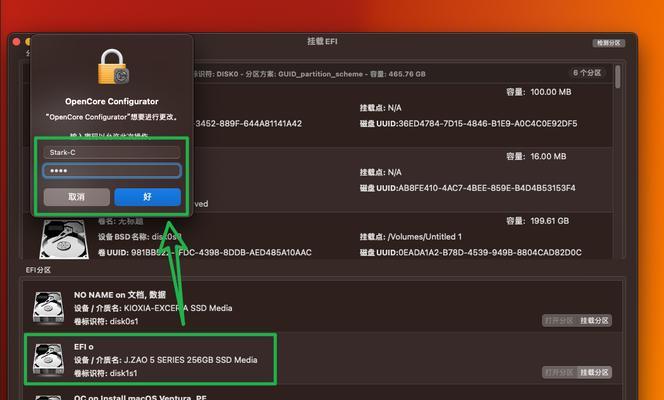Click the OpenCore Configurator dialog heading
This screenshot has height=400, width=664.
pyautogui.click(x=112, y=102)
